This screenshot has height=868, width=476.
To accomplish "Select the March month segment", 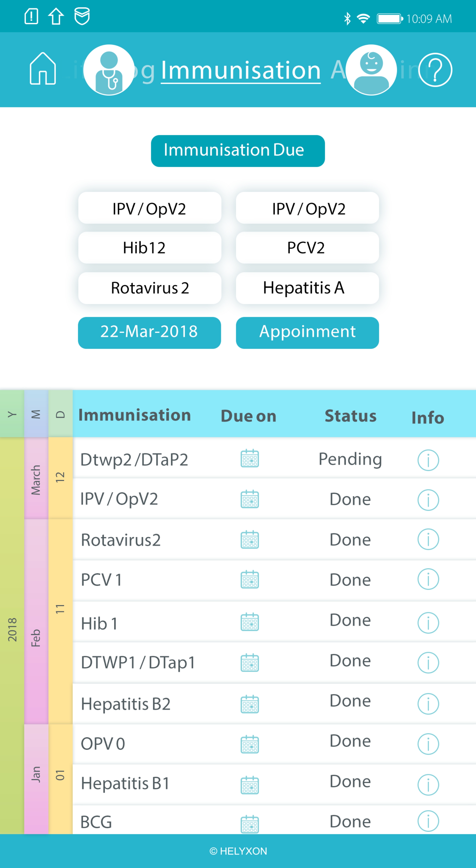I will tap(36, 478).
